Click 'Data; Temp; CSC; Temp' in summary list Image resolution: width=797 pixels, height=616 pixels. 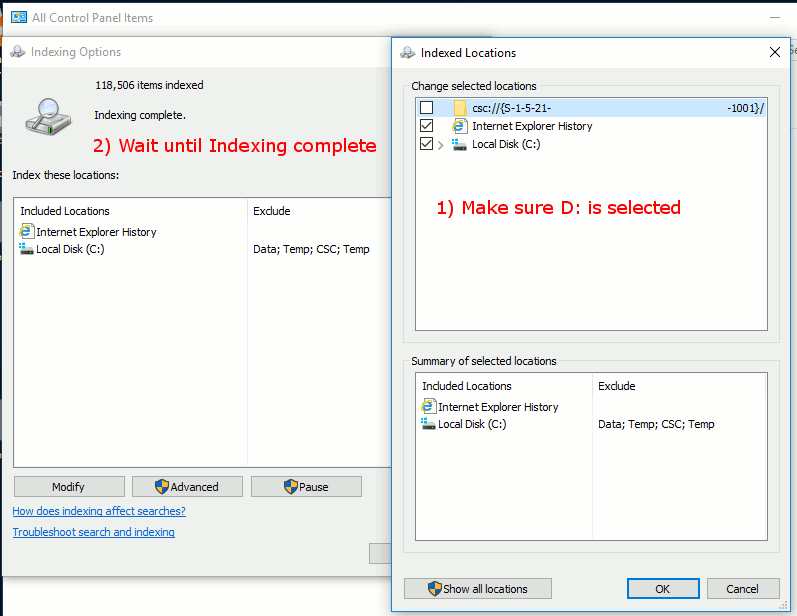click(656, 424)
